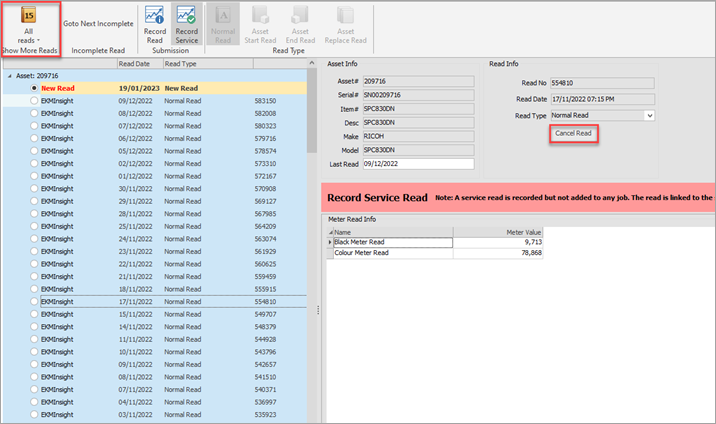This screenshot has height=424, width=716.
Task: Click the Read Type column header
Action: coord(207,63)
